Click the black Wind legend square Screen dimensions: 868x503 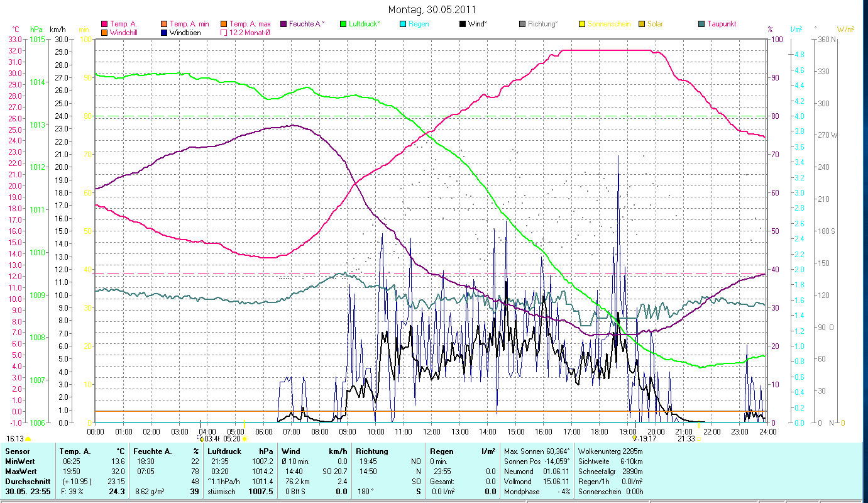(463, 24)
